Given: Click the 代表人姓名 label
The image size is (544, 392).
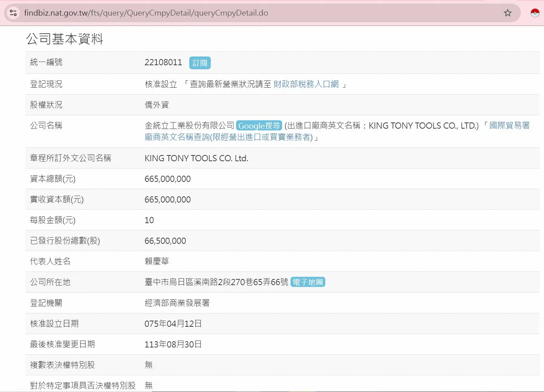Looking at the screenshot, I should tap(50, 262).
